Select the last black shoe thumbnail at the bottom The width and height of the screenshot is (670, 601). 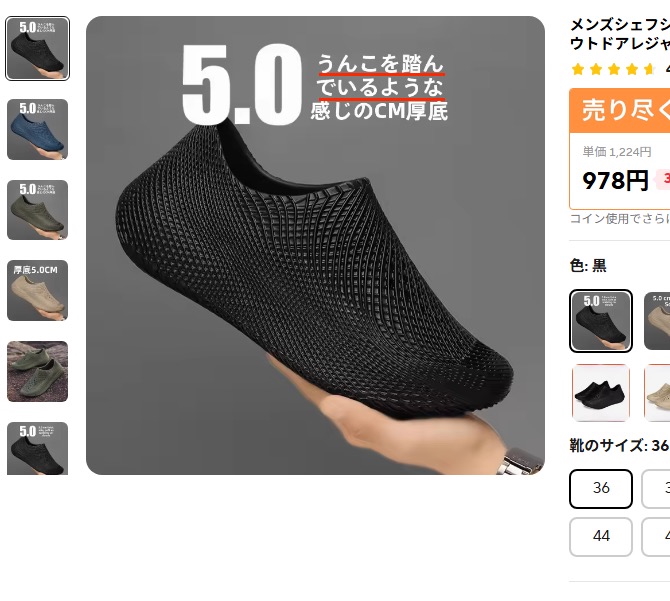38,448
